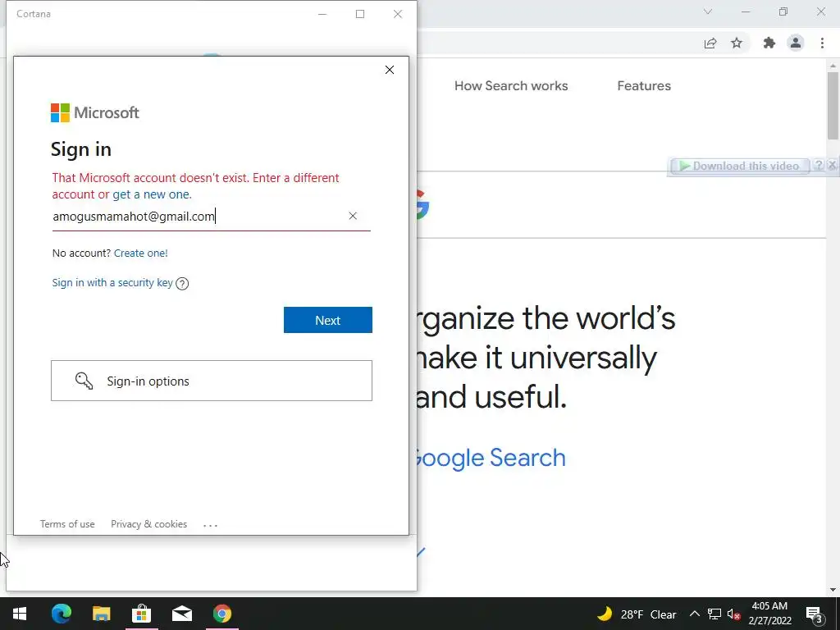Open Terms of use
Image resolution: width=840 pixels, height=630 pixels.
[67, 524]
